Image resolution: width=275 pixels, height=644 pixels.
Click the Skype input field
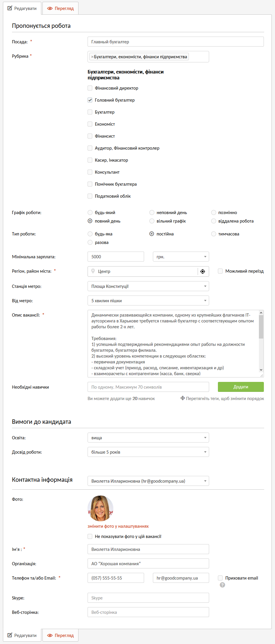click(x=148, y=598)
